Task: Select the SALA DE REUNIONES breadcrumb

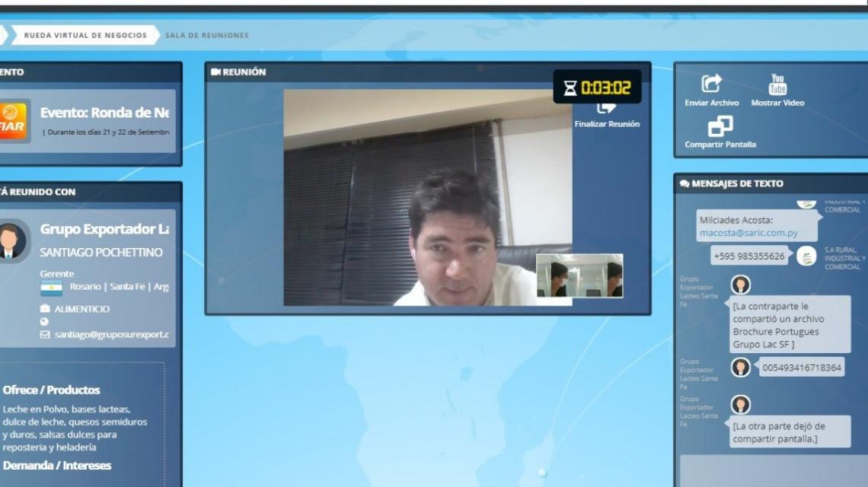Action: [206, 35]
